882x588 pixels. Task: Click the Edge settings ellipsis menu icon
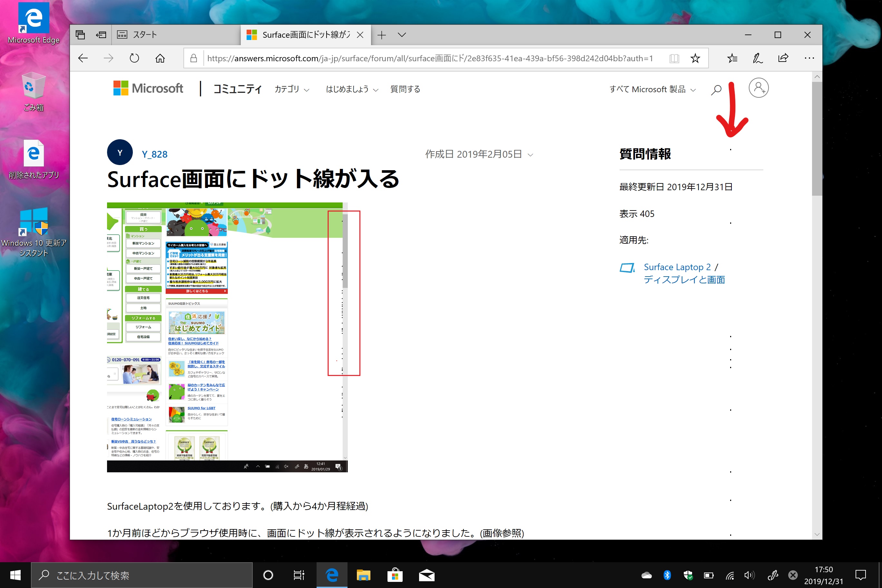coord(809,58)
